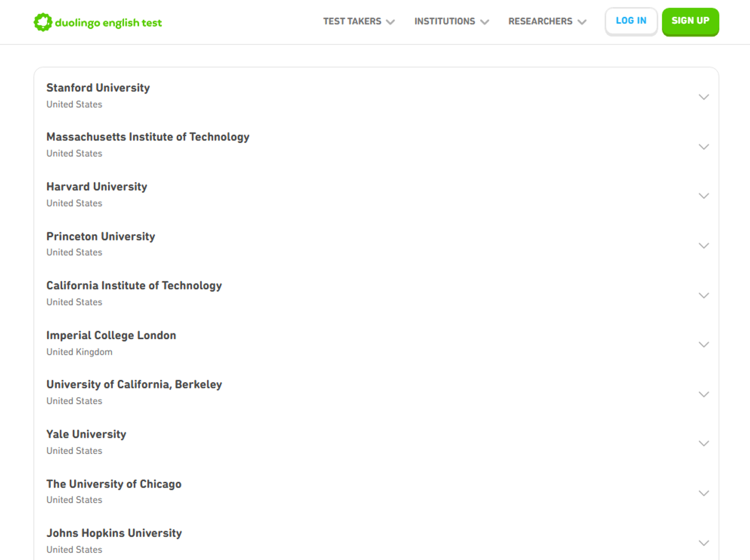Expand the Stanford University row chevron
The width and height of the screenshot is (750, 560).
[704, 97]
